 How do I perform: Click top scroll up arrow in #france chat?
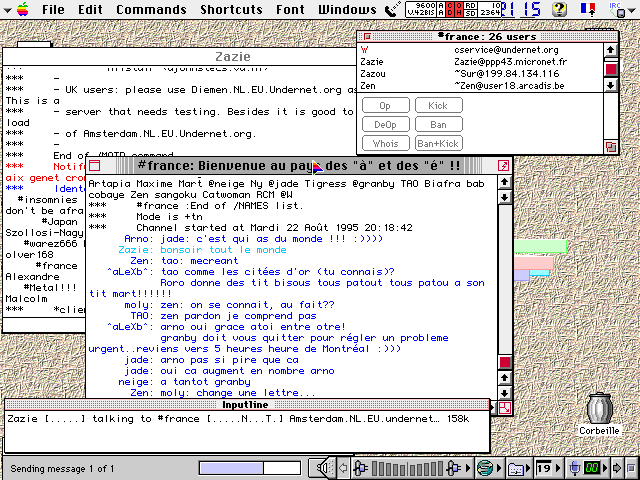point(504,182)
